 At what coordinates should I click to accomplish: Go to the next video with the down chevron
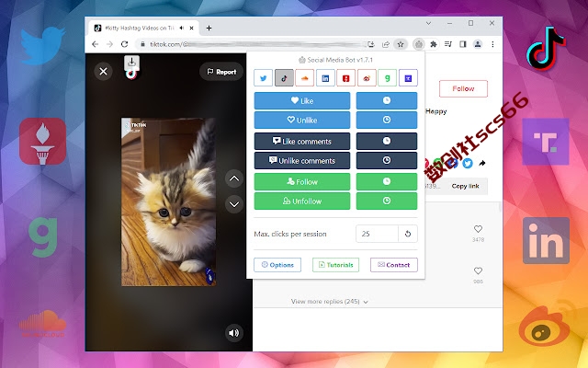[x=234, y=204]
